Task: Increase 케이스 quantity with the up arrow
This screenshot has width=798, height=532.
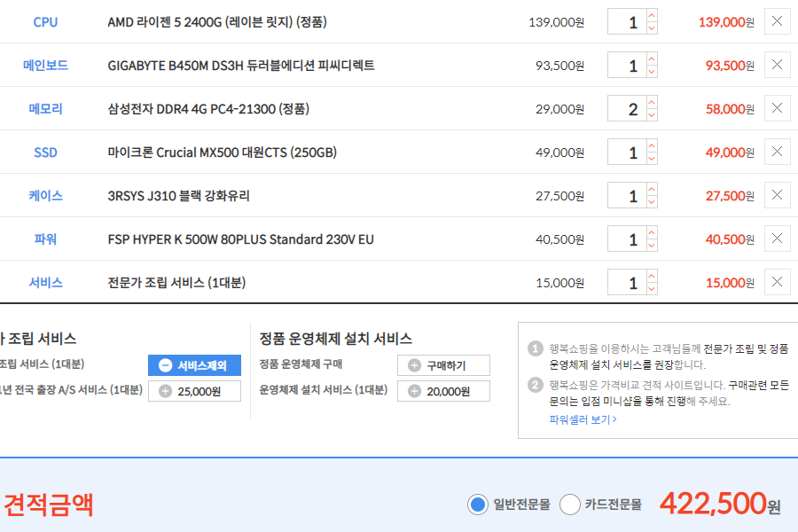Action: 652,189
